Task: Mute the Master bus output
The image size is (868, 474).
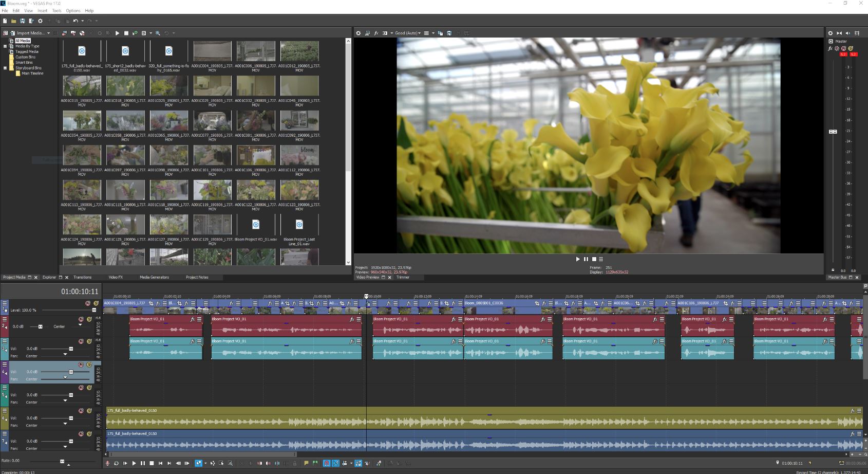Action: pyautogui.click(x=843, y=48)
